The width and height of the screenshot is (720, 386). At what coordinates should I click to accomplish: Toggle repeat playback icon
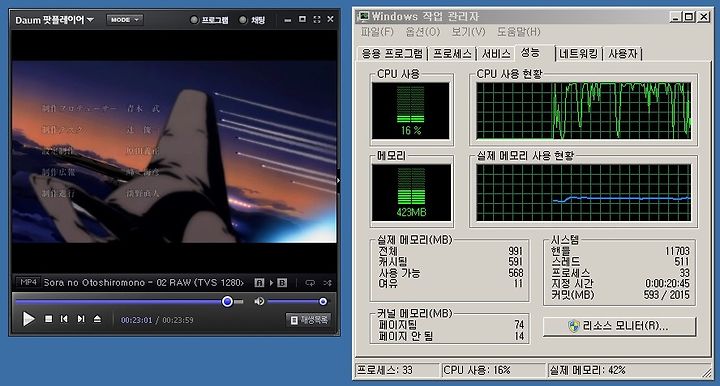tap(310, 283)
